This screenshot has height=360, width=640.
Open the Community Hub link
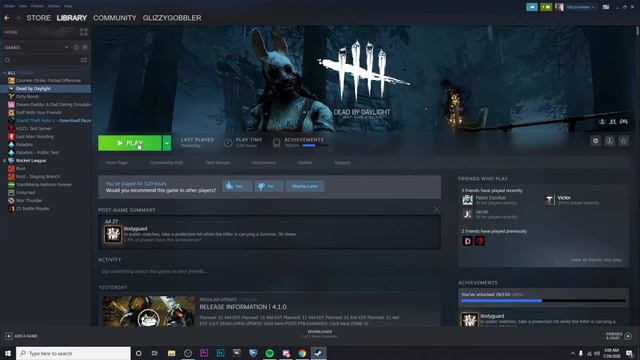point(166,162)
